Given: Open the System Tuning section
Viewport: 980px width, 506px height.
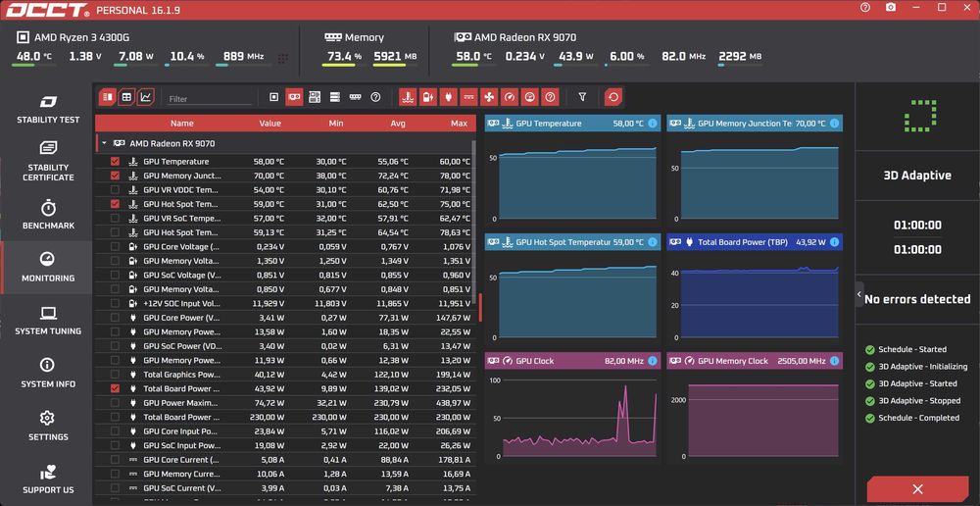Looking at the screenshot, I should (48, 321).
